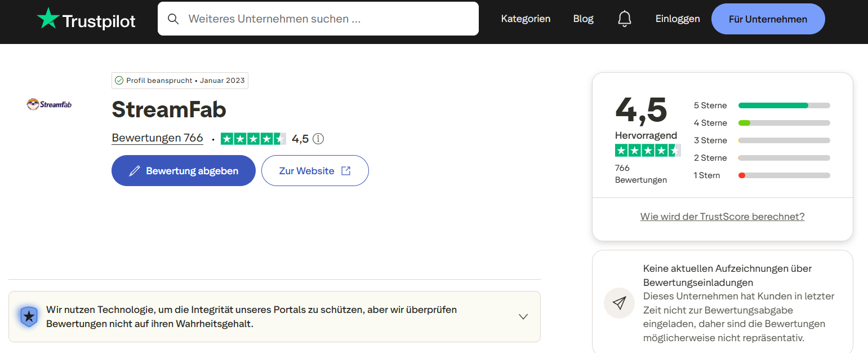Click the pencil icon in Bewertung abgeben
This screenshot has width=868, height=353.
[135, 171]
